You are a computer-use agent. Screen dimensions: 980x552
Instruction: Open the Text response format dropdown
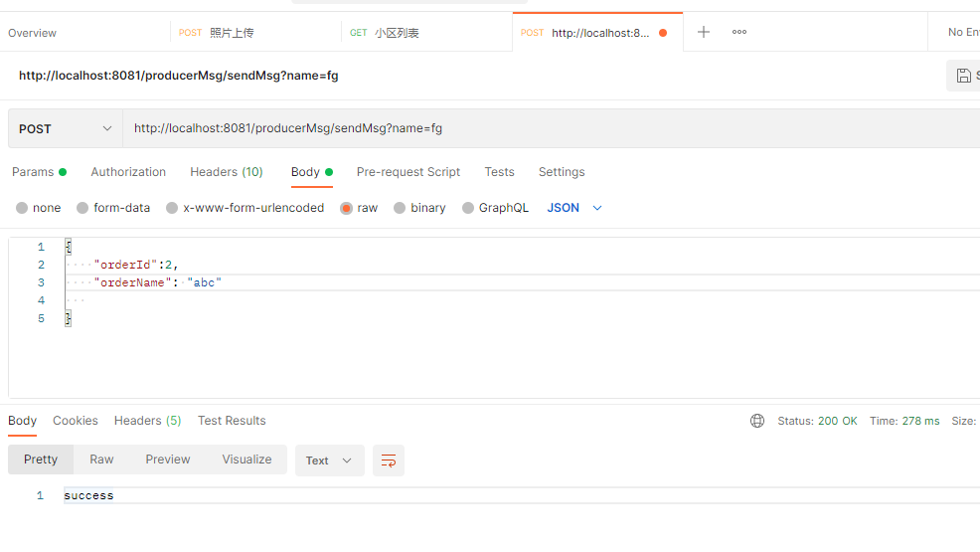click(x=329, y=460)
